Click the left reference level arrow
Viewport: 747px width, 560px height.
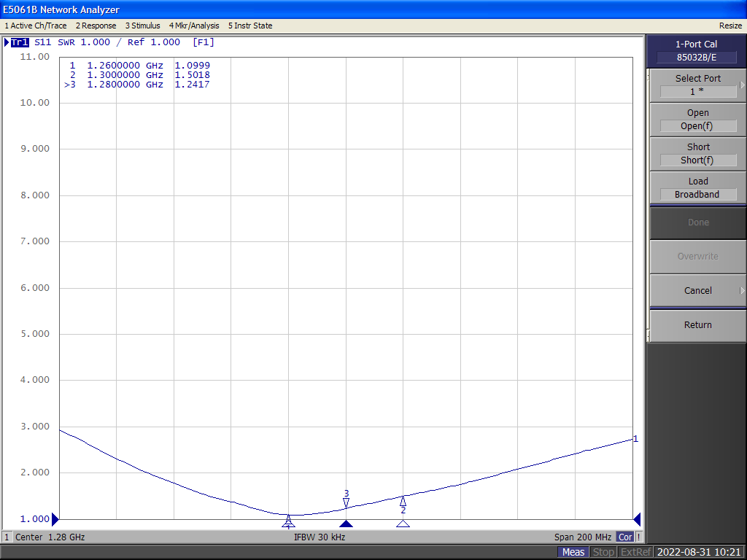[x=55, y=519]
